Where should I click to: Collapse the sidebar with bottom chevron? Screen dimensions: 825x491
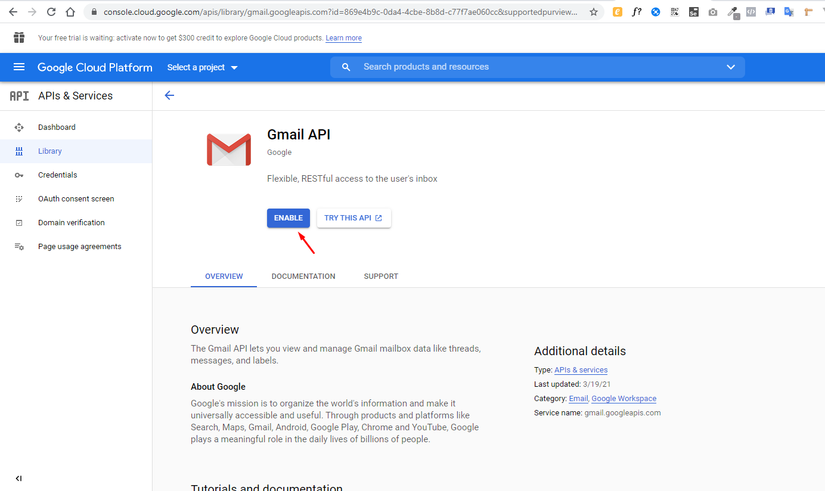[19, 478]
